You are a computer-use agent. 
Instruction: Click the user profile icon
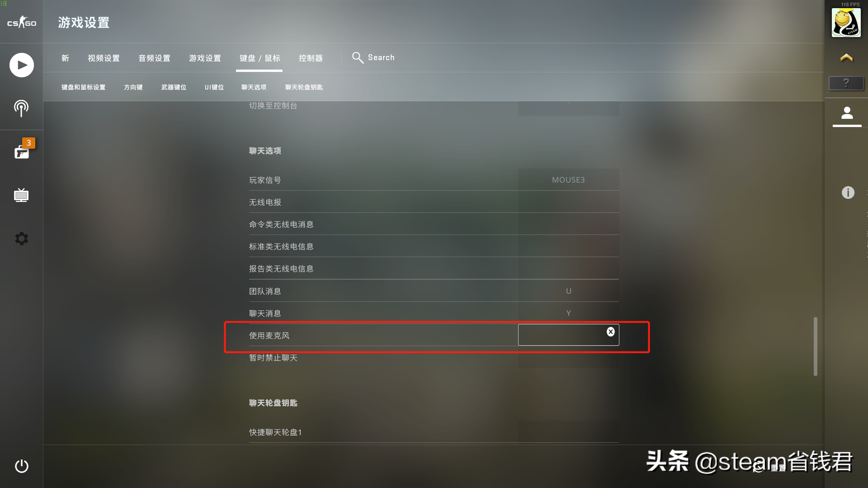[847, 113]
